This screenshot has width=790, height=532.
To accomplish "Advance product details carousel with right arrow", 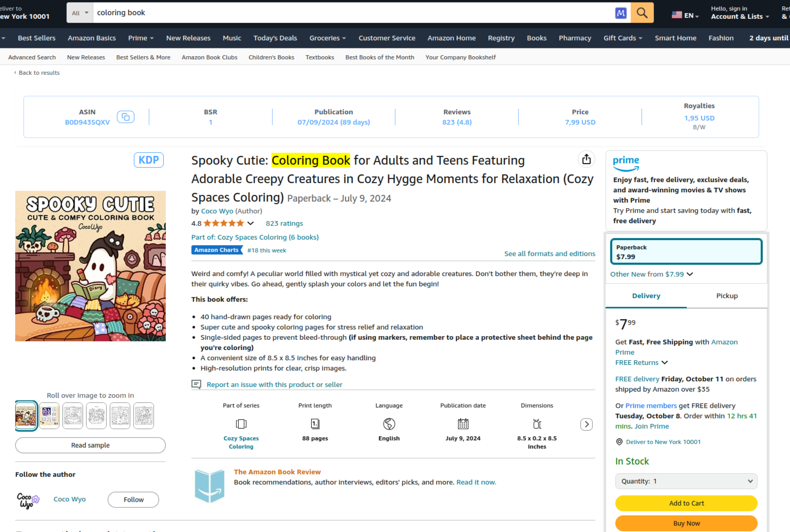I will pyautogui.click(x=587, y=424).
